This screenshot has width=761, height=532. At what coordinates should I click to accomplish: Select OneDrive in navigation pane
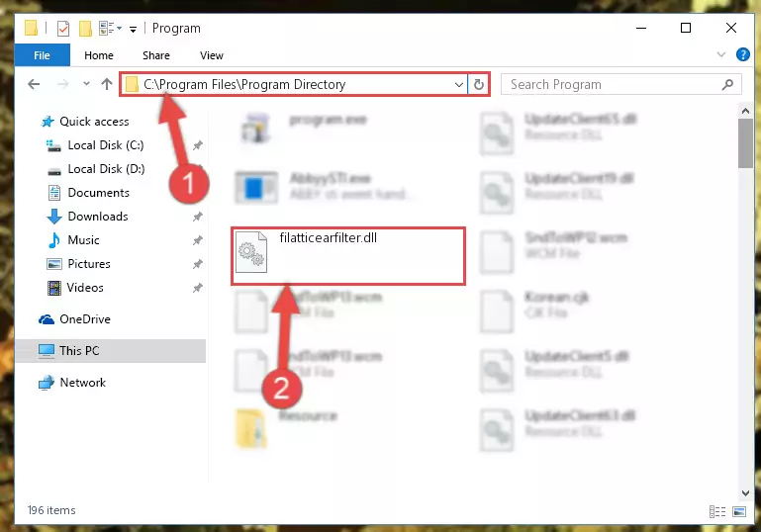(x=85, y=319)
